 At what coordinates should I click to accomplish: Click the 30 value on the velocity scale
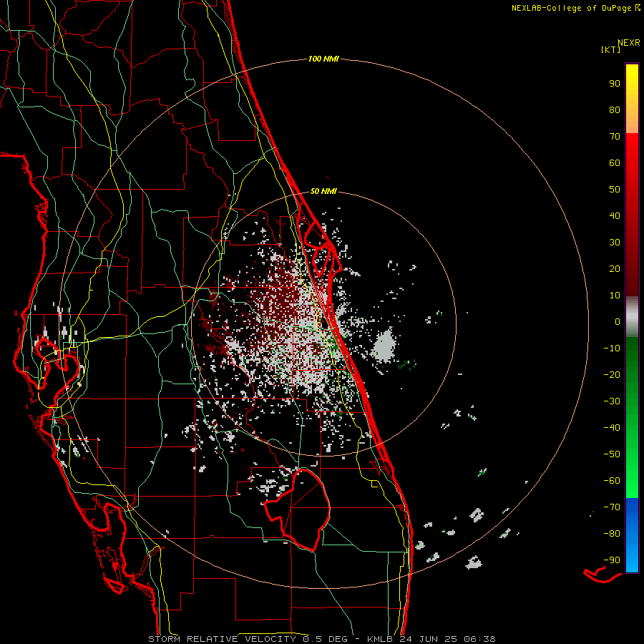click(x=615, y=243)
